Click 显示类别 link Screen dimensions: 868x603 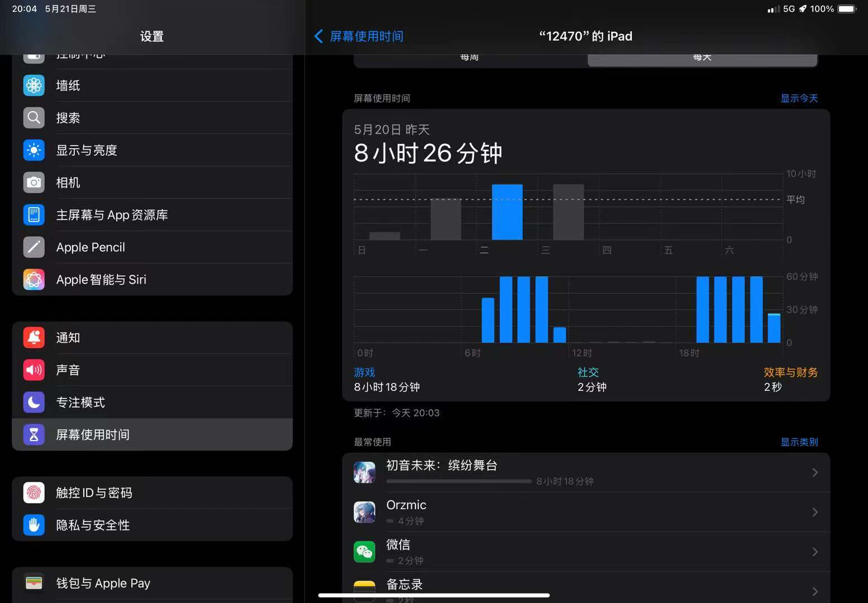799,442
